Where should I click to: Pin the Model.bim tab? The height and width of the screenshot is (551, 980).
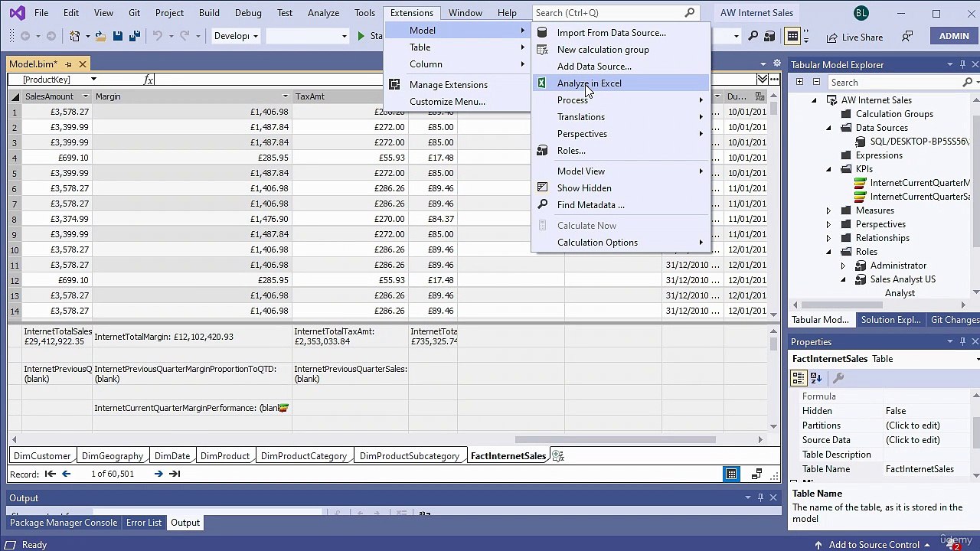[68, 64]
